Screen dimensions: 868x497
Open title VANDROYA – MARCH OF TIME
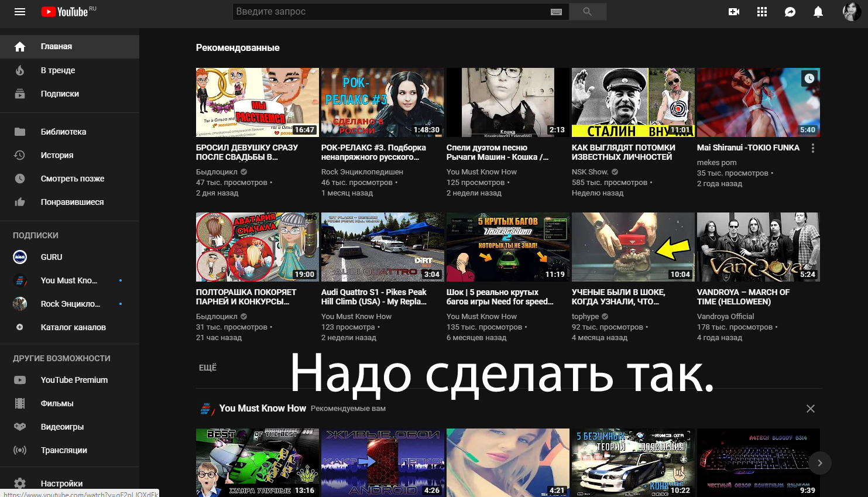coord(743,297)
